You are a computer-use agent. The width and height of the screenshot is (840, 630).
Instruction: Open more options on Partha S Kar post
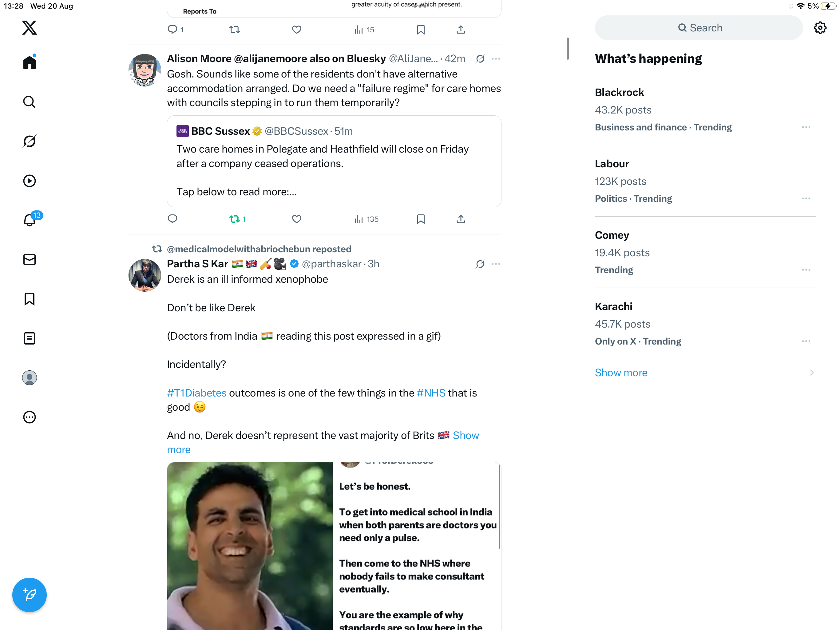tap(496, 264)
